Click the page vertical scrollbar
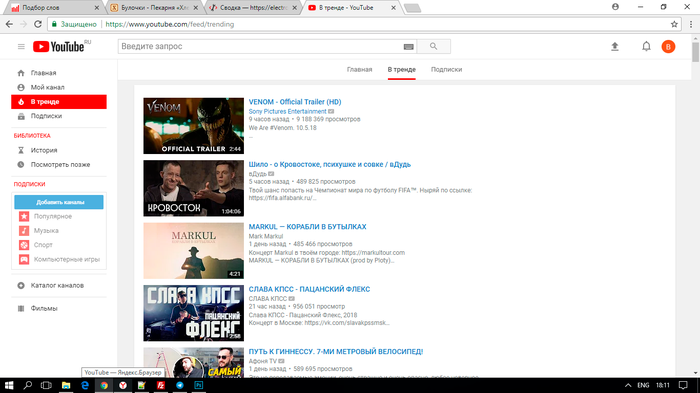 pyautogui.click(x=696, y=205)
